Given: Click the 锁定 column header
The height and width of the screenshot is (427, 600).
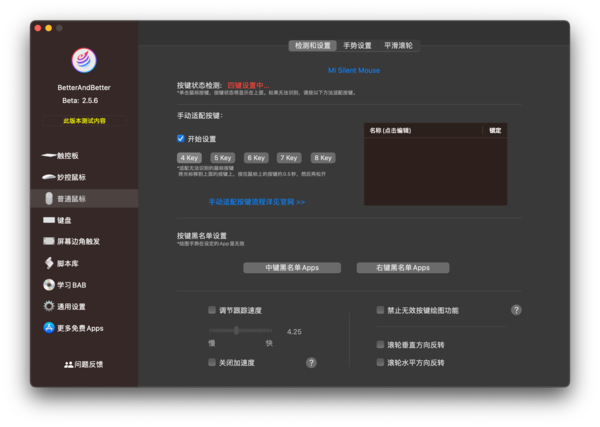Looking at the screenshot, I should click(x=495, y=130).
